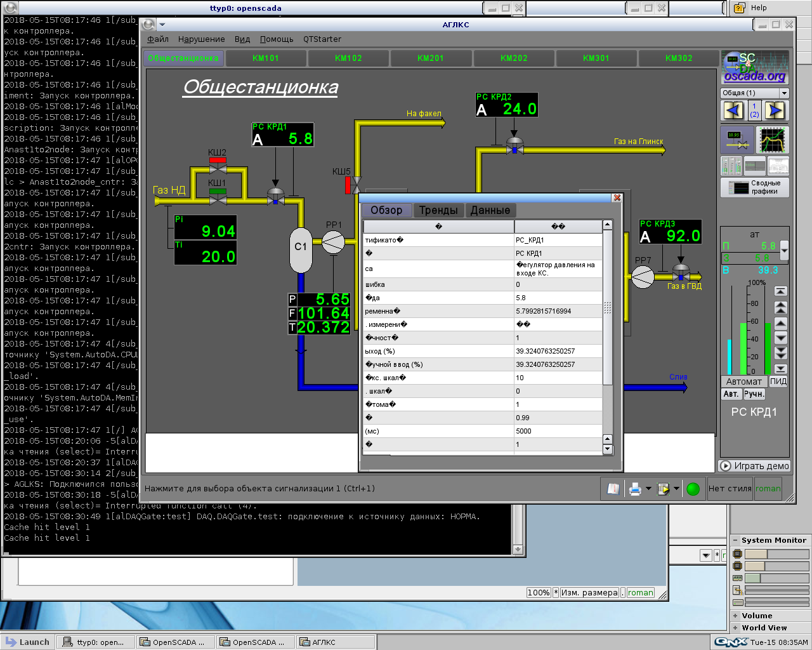Open the print options dropdown arrow
The height and width of the screenshot is (650, 812).
point(648,489)
